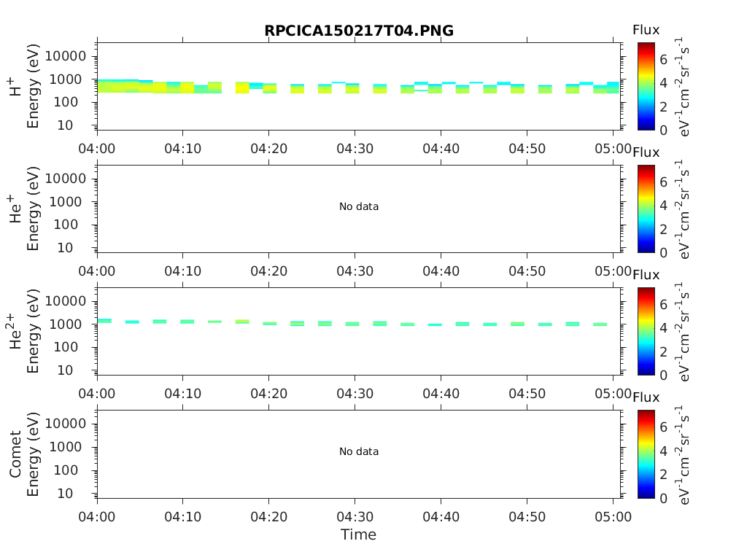This screenshot has height=560, width=747.
Task: Click the 4 tick on He+ colorbar
Action: (x=663, y=205)
